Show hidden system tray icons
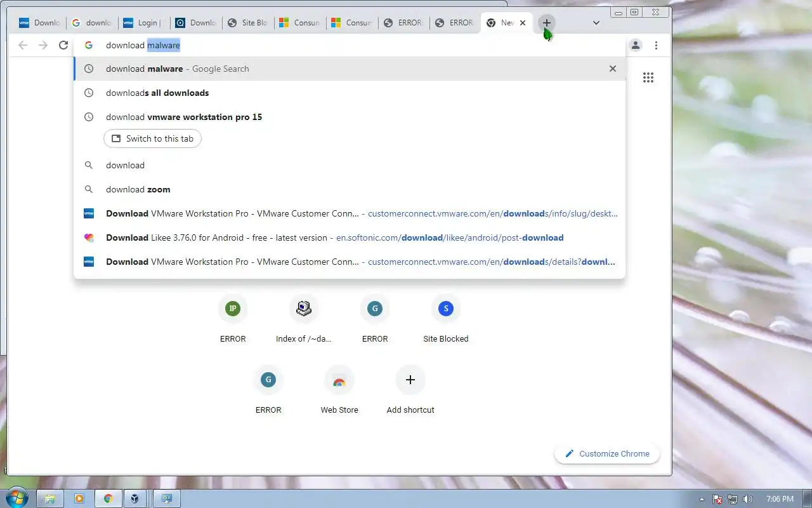The height and width of the screenshot is (508, 812). [x=701, y=499]
